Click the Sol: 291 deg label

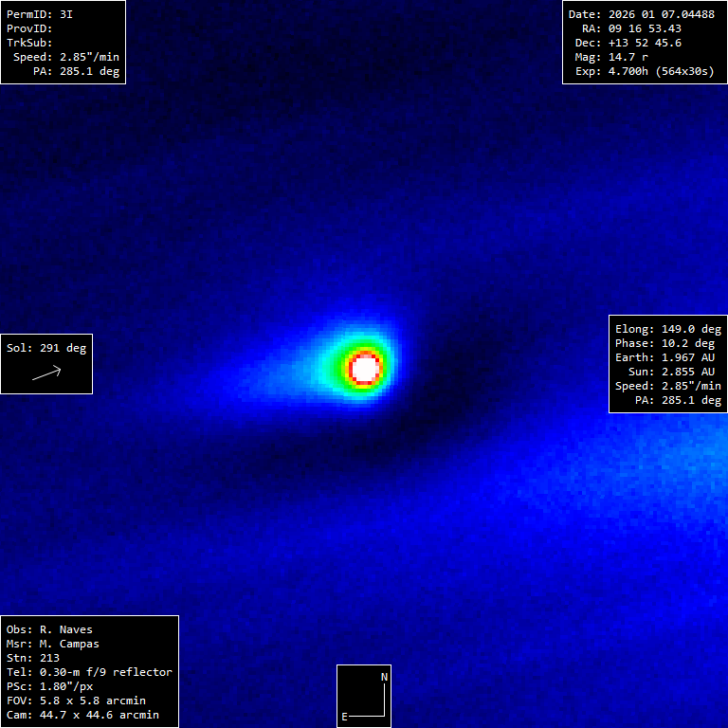tap(46, 348)
